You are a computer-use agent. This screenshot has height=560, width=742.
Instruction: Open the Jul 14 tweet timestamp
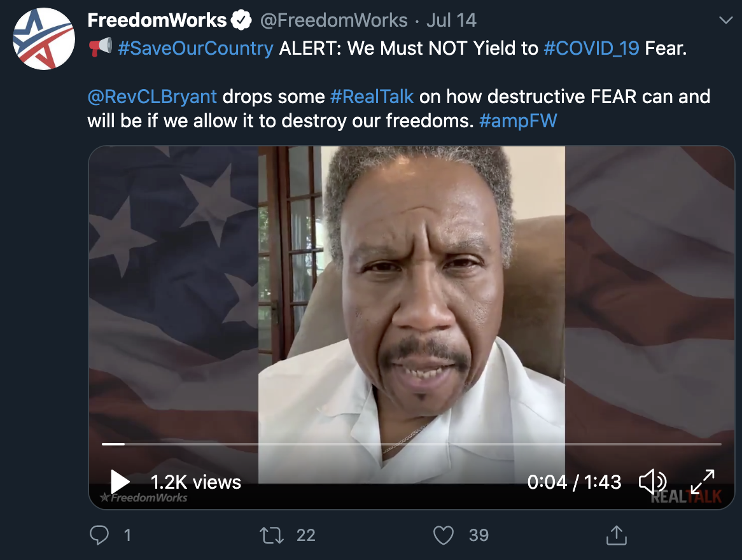pyautogui.click(x=451, y=20)
